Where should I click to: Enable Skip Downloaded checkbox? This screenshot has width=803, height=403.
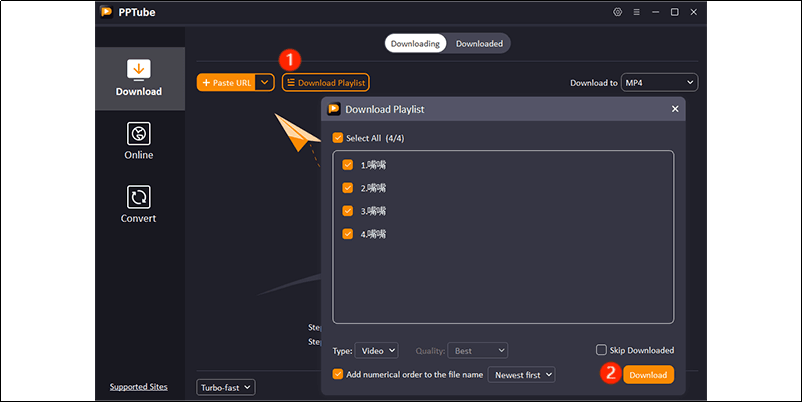pos(601,350)
